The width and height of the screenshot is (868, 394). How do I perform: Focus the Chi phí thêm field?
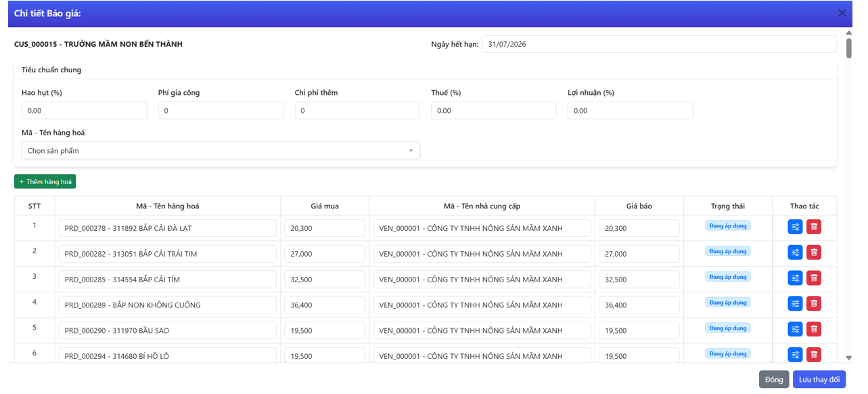[x=357, y=110]
